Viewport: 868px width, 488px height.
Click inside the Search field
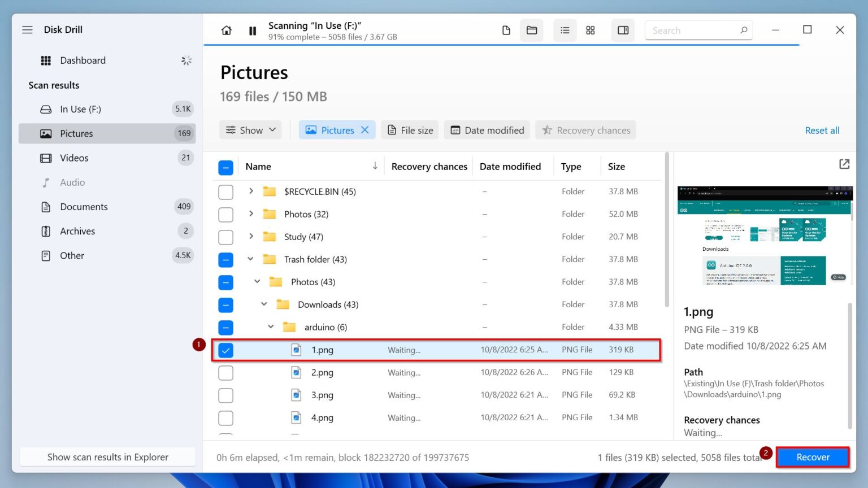(695, 30)
